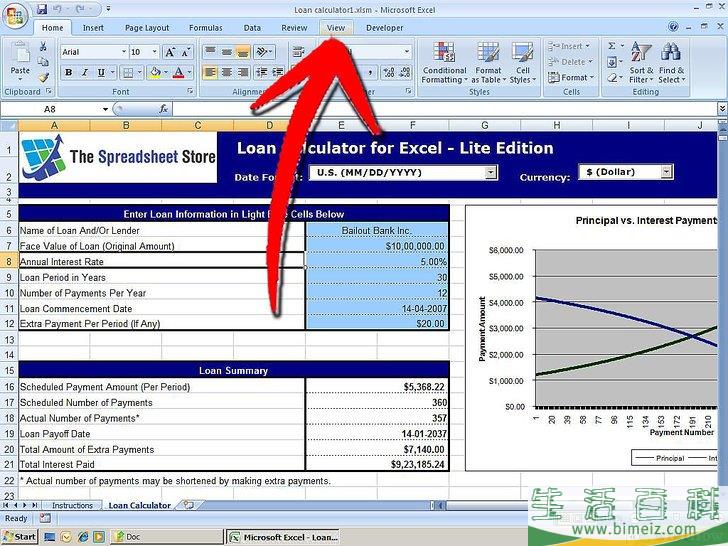Screen dimensions: 728x546
Task: Redo the last action
Action: [79, 9]
